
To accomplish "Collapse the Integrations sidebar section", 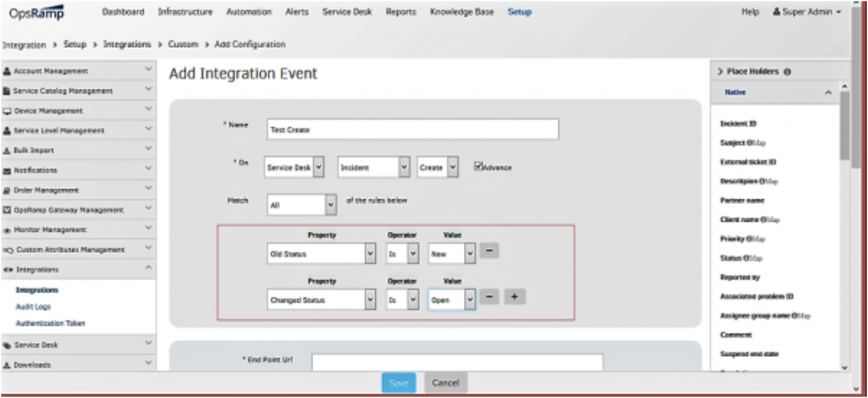I will point(78,270).
